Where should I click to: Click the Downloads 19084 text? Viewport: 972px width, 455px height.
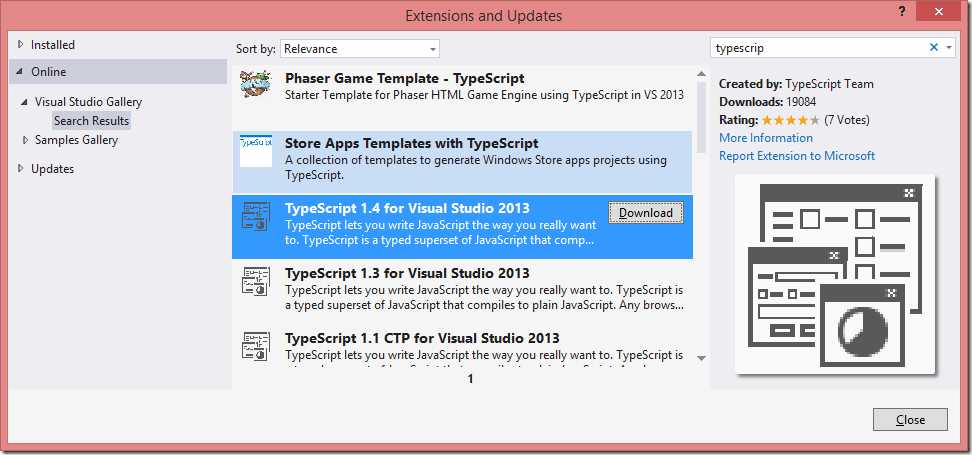pyautogui.click(x=767, y=102)
